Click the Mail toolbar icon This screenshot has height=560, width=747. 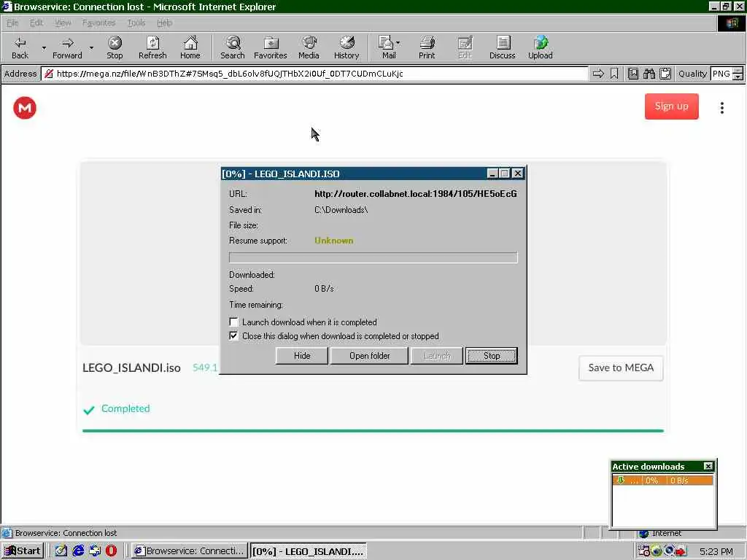[x=387, y=47]
